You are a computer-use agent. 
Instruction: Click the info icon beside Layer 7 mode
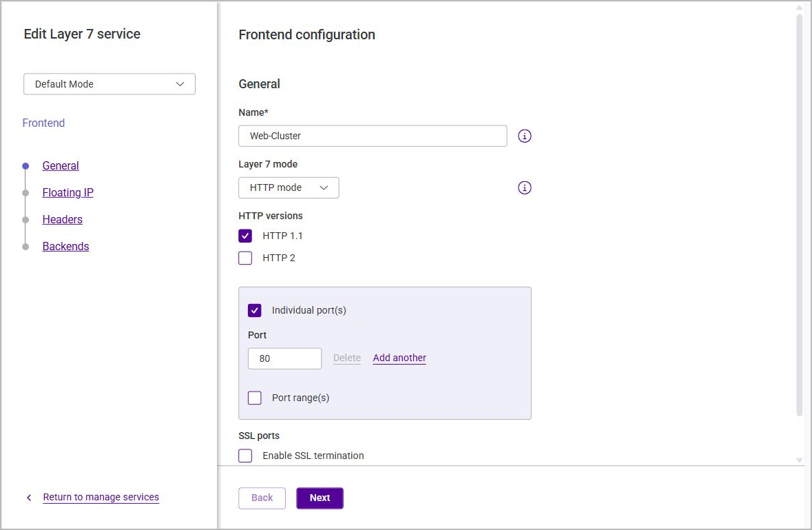pos(525,187)
